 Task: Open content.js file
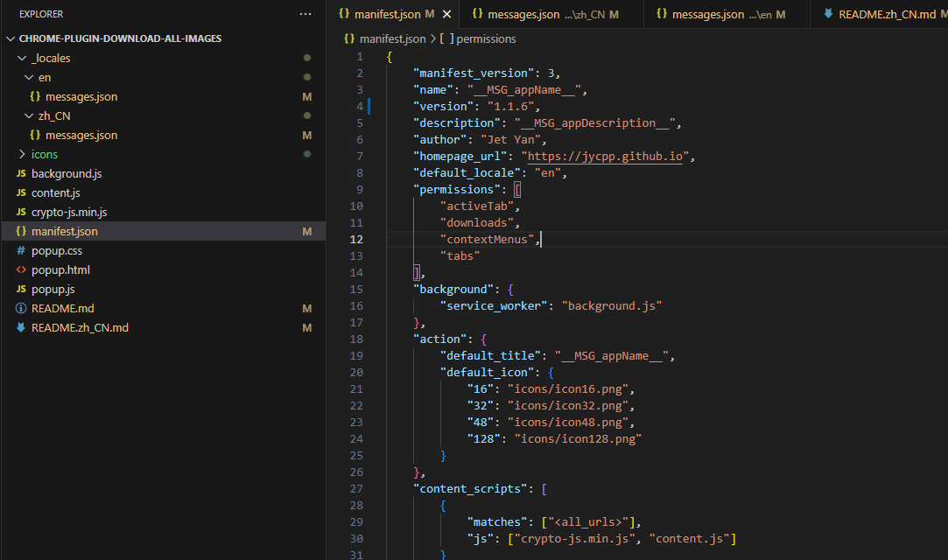[56, 192]
